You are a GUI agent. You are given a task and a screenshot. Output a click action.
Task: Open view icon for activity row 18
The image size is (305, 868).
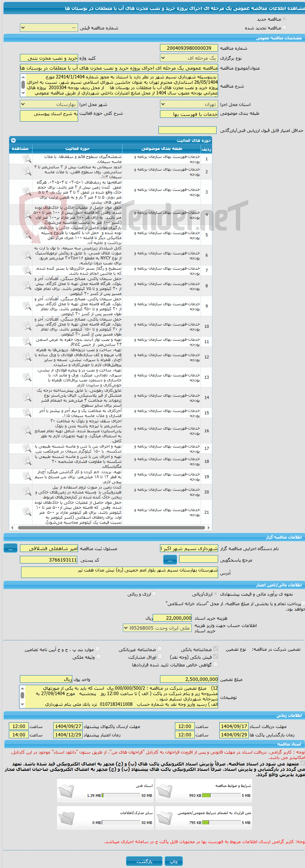pos(26,461)
